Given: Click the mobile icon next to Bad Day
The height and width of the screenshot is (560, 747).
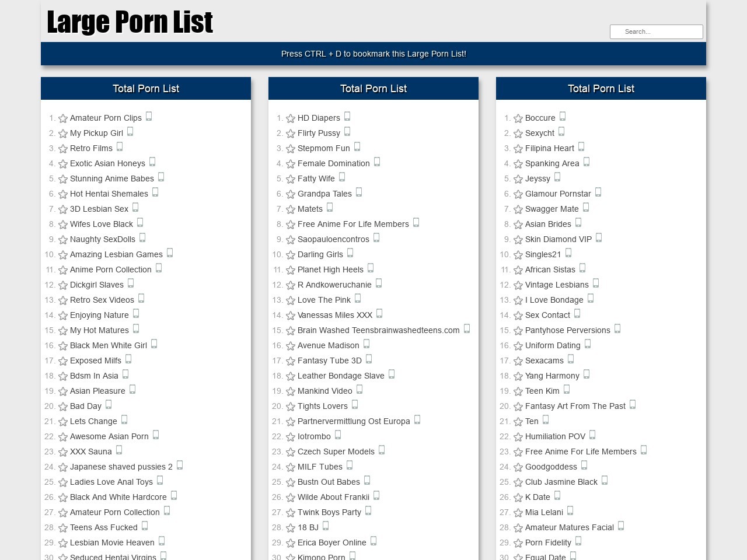Looking at the screenshot, I should pyautogui.click(x=109, y=405).
